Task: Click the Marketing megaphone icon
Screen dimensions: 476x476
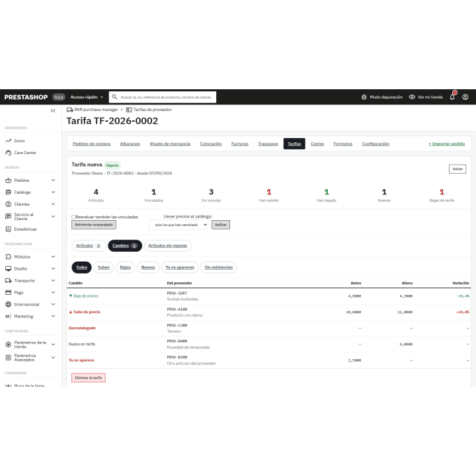Action: [x=8, y=316]
